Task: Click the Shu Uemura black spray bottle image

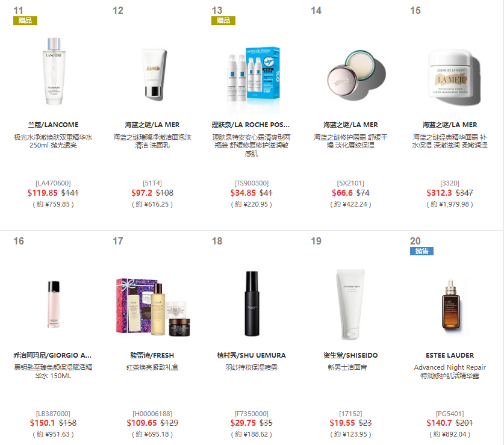Action: coord(252,303)
